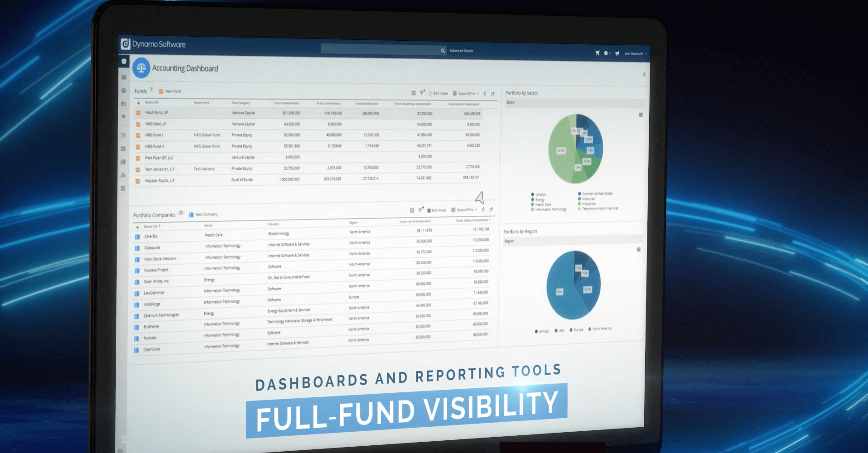Image resolution: width=868 pixels, height=453 pixels.
Task: Uncheck Edit mode for Portfolio Companies
Action: point(429,210)
